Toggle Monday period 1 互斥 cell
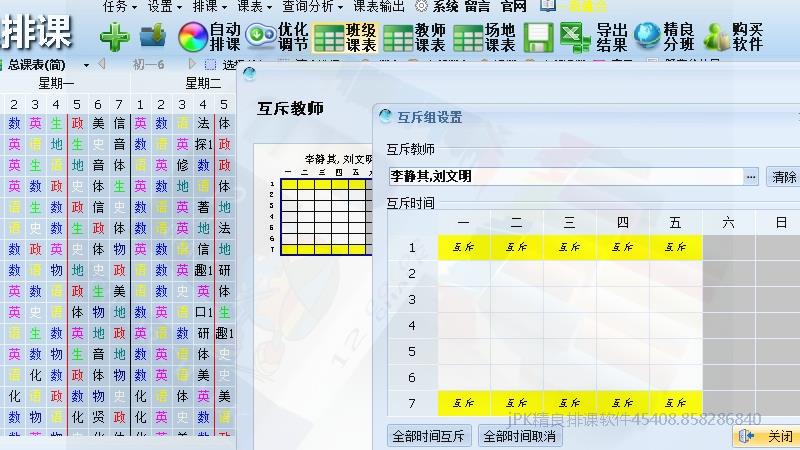The width and height of the screenshot is (800, 450). click(x=463, y=247)
